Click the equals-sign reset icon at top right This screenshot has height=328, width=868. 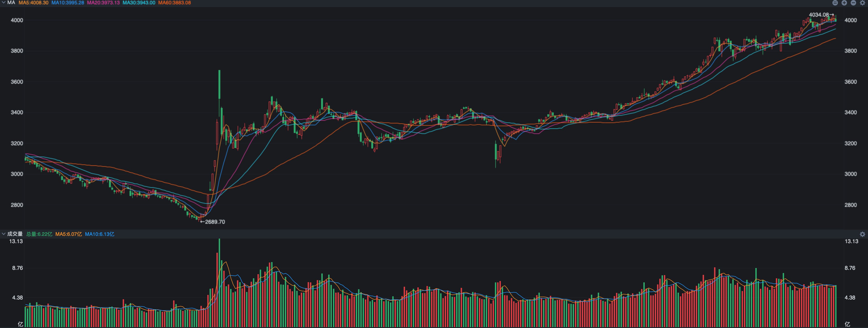tap(835, 3)
